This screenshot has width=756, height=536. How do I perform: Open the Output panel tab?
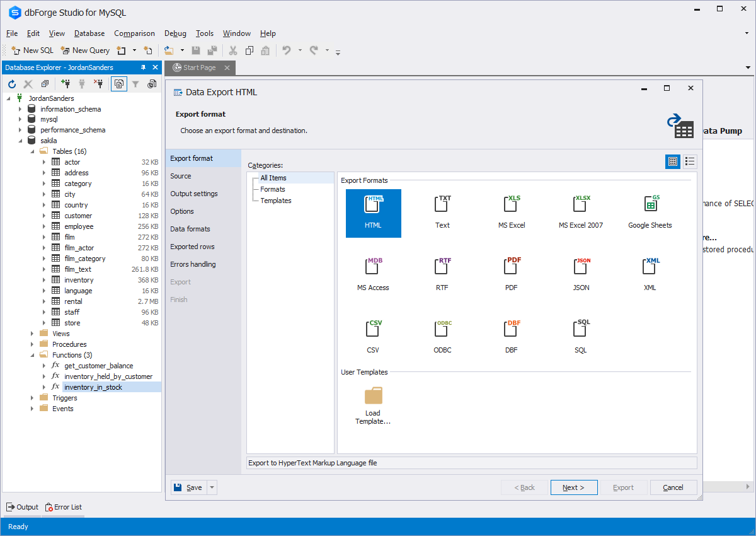click(x=23, y=507)
